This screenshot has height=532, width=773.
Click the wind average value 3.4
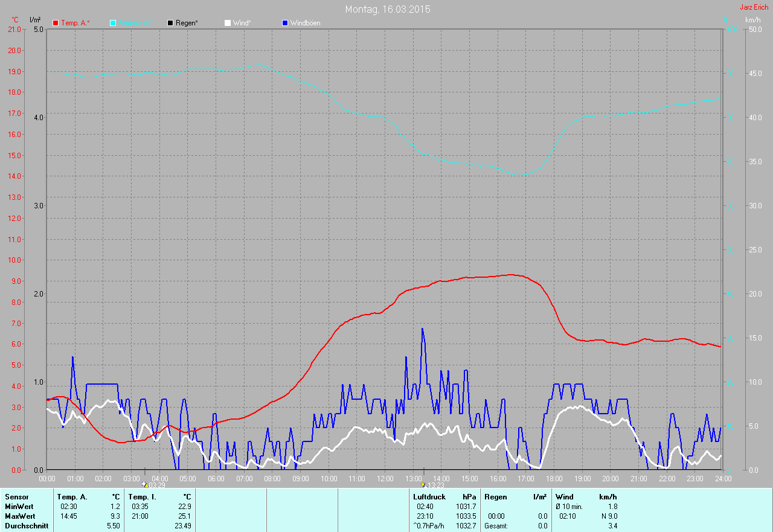[x=612, y=526]
